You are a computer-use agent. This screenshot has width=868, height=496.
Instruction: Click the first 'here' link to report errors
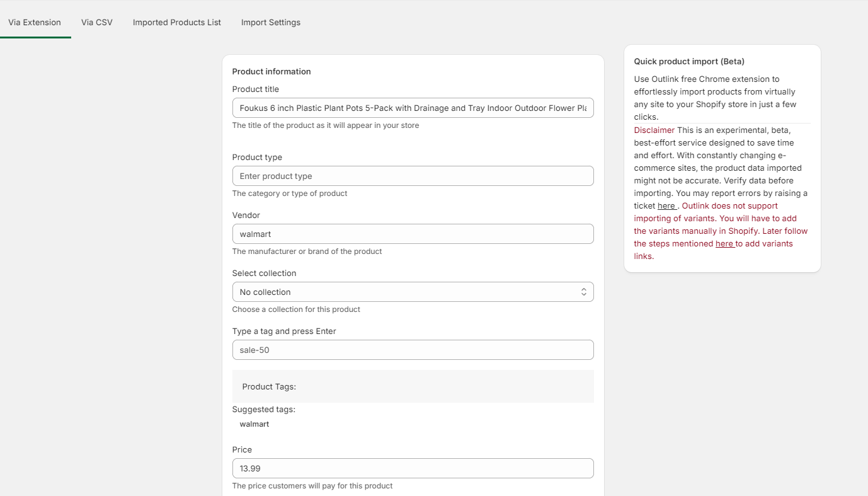[x=666, y=206]
